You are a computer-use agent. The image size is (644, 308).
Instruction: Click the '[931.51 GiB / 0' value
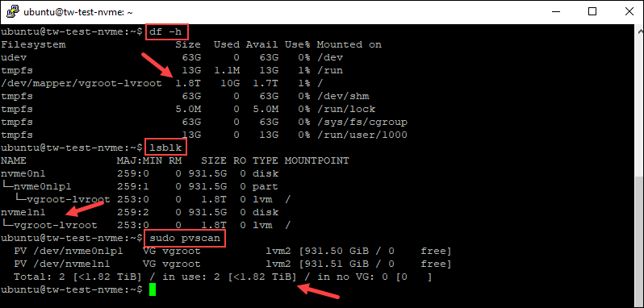pos(346,264)
